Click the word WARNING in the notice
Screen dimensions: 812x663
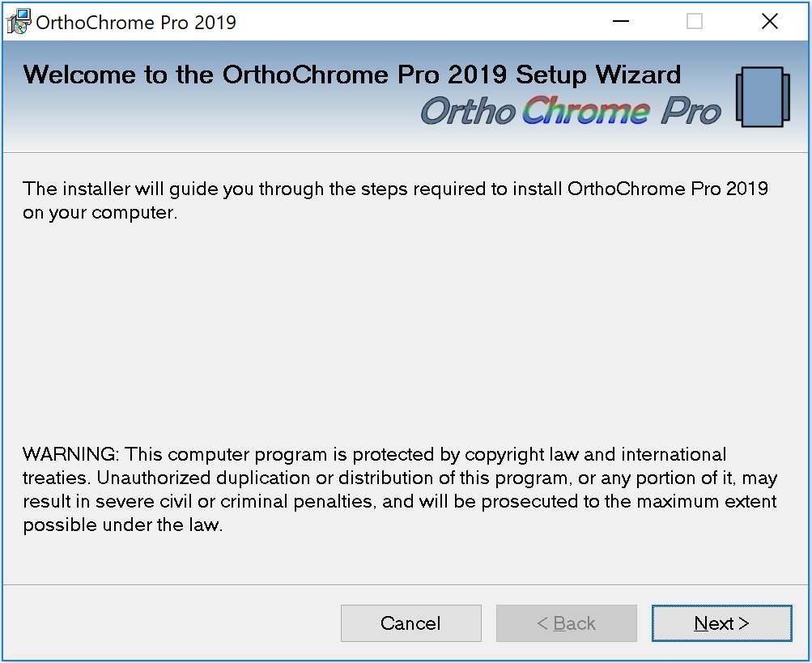(x=70, y=454)
